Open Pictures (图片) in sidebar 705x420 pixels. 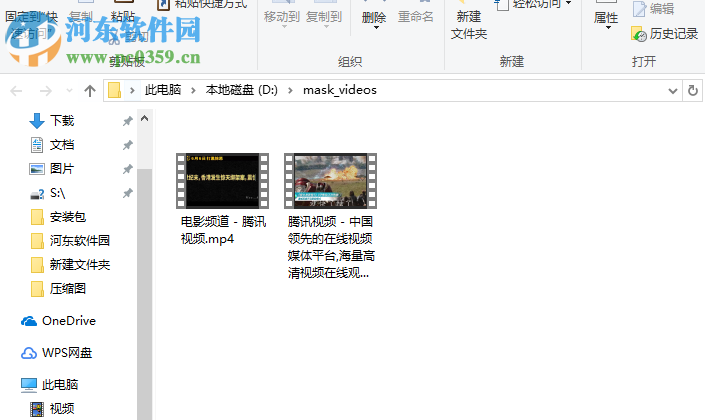pyautogui.click(x=62, y=169)
